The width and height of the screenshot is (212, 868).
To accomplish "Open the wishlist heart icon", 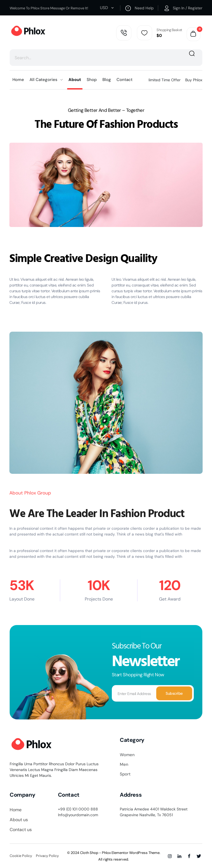I will tap(144, 33).
